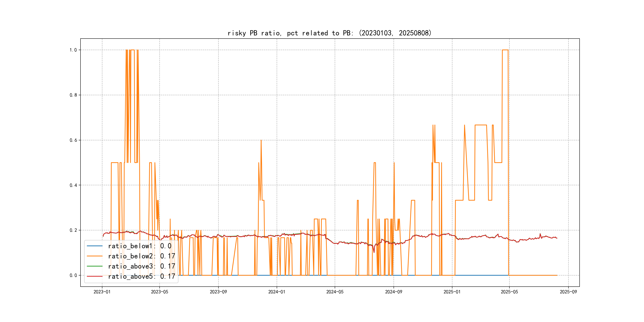Click the 2025-09 x-axis tick label

pos(568,292)
